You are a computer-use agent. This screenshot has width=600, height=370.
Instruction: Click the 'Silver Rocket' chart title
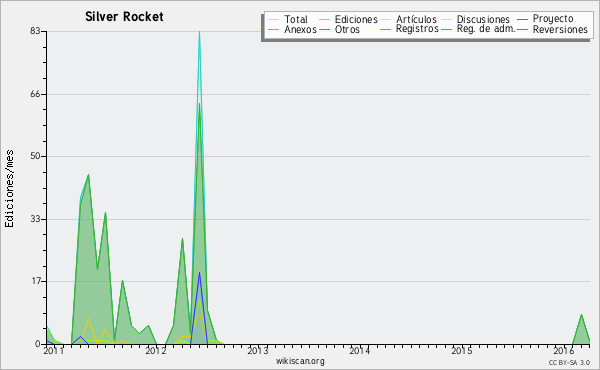point(124,16)
